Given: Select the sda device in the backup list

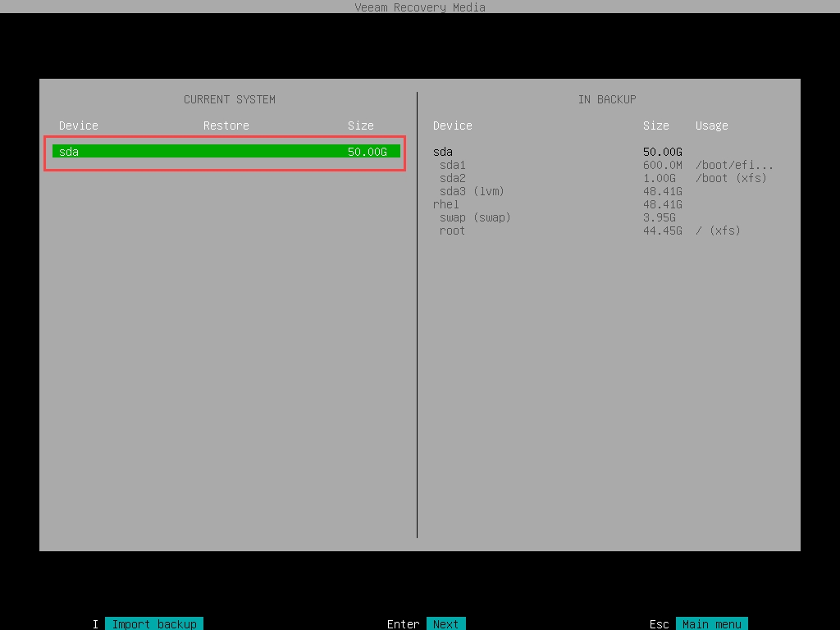Looking at the screenshot, I should 443,152.
